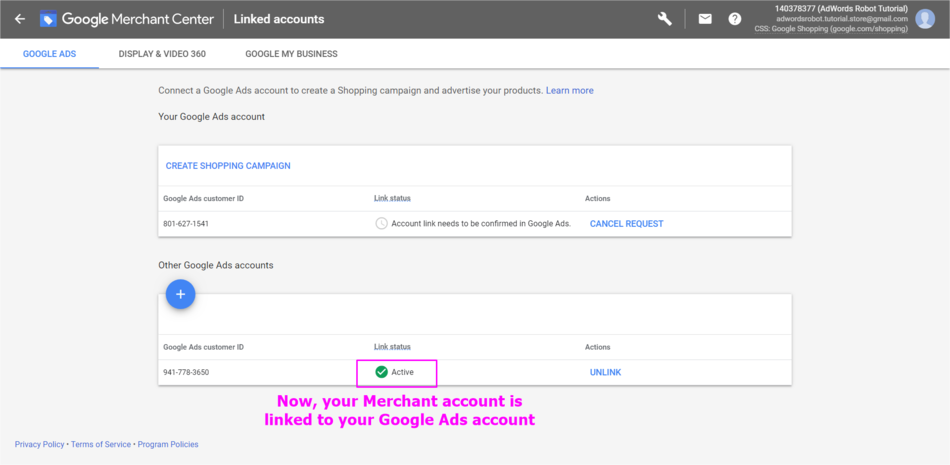Click the Google Merchant Center logo
This screenshot has height=465, width=950.
(127, 19)
